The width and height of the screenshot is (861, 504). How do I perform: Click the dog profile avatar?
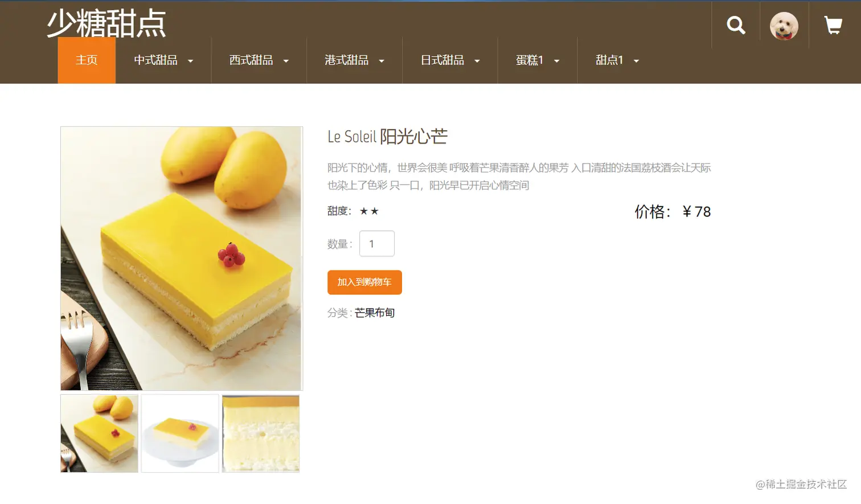(784, 26)
